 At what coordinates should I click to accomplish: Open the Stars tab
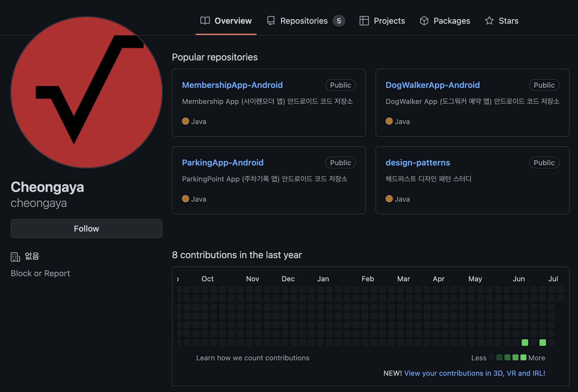point(502,21)
